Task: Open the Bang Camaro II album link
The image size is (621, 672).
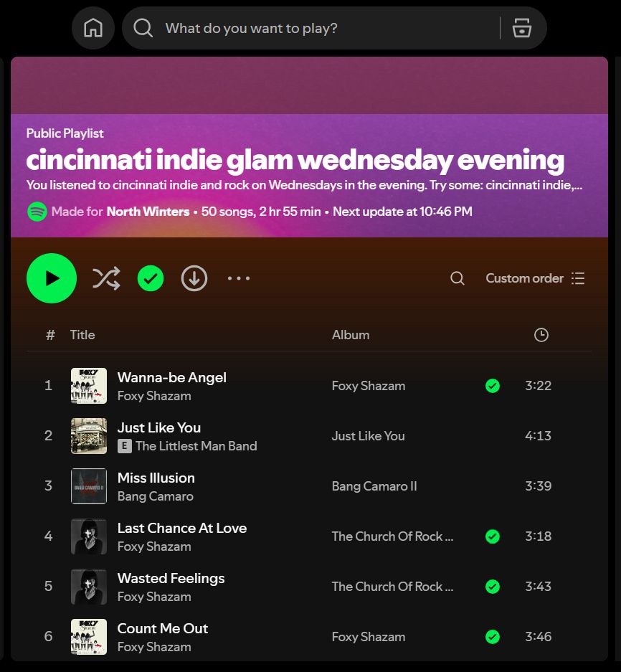Action: [x=374, y=486]
